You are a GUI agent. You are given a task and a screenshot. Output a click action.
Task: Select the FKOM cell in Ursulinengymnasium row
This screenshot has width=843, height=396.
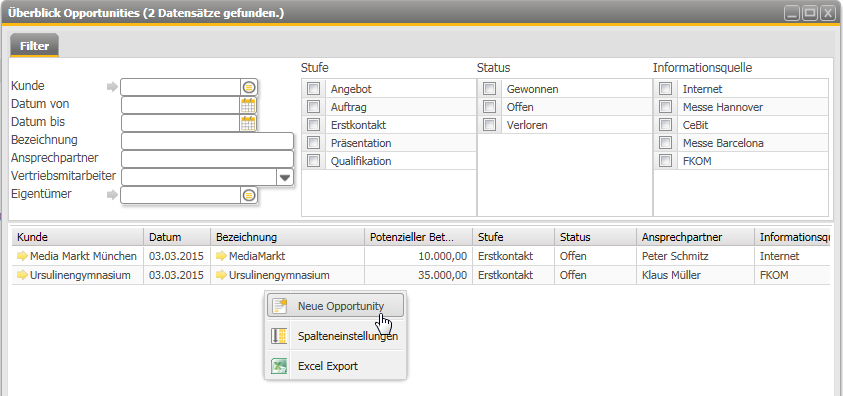tap(793, 275)
